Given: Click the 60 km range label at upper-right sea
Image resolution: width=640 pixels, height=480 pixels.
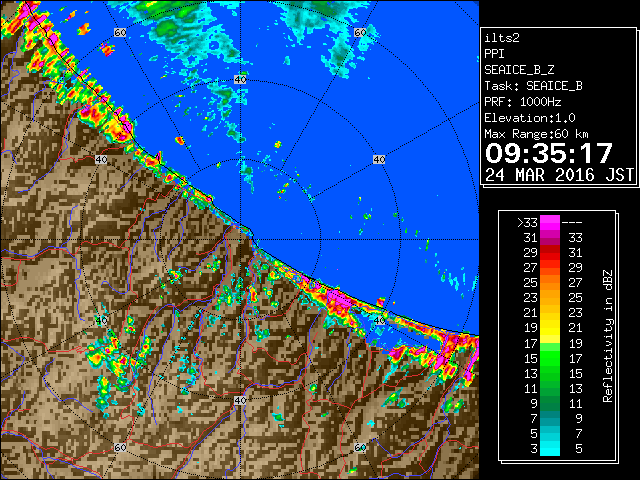Looking at the screenshot, I should (x=360, y=32).
